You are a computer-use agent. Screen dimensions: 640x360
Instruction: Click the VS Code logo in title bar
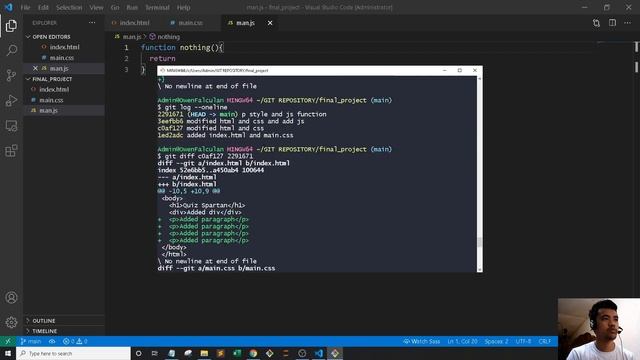[x=9, y=7]
